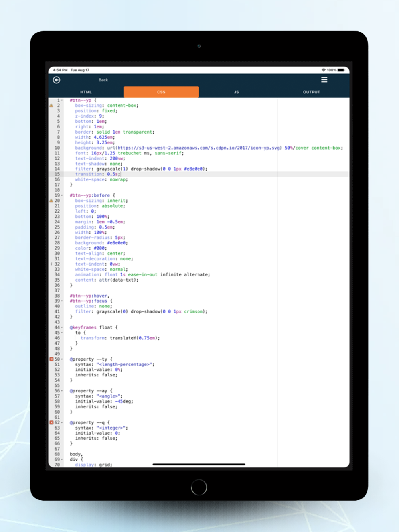
Task: Click 'content: attr(data-txt);' line
Action: [107, 280]
